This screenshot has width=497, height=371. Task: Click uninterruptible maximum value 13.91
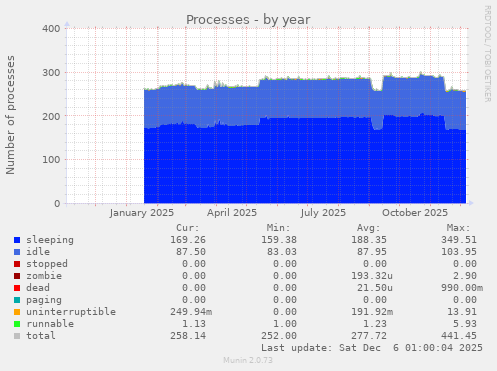coord(462,312)
